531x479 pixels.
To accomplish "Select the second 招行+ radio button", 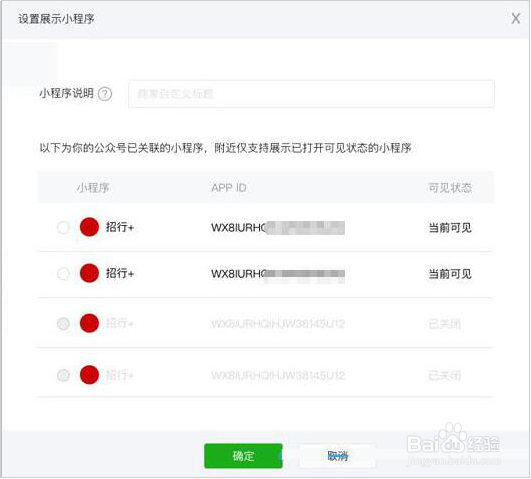I will tap(63, 273).
